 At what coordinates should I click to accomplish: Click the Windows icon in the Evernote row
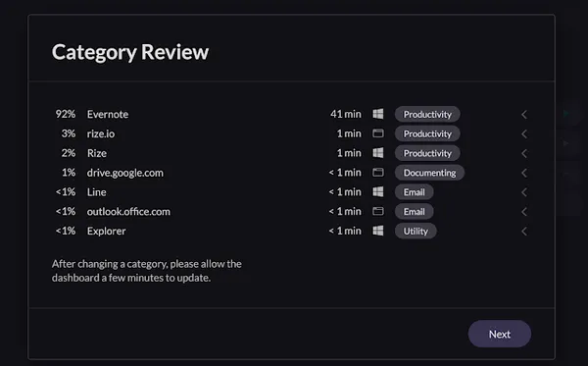378,114
